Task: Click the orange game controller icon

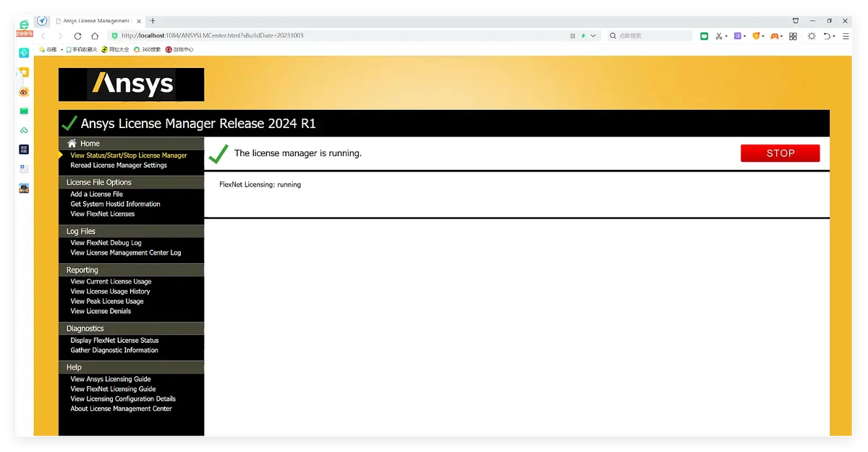Action: pyautogui.click(x=774, y=35)
